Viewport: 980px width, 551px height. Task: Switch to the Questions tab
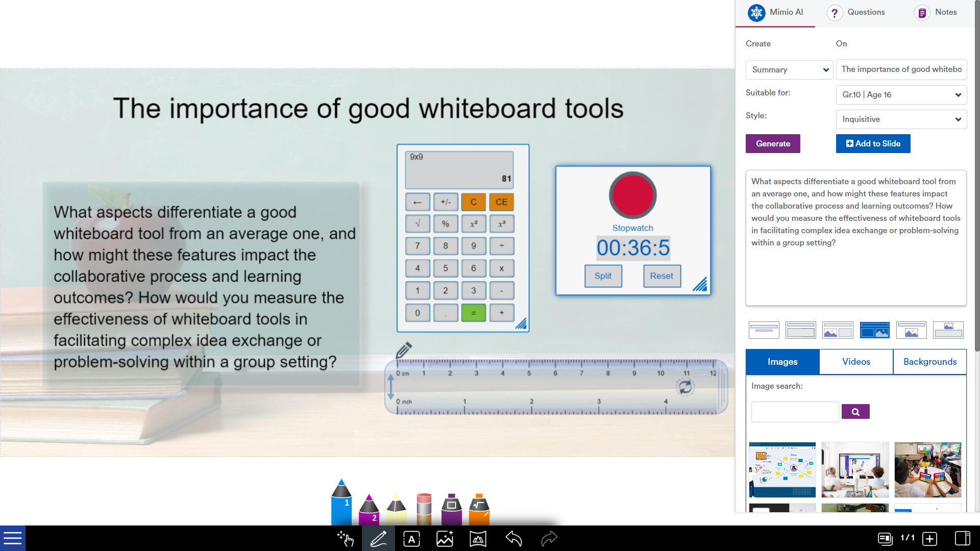pyautogui.click(x=856, y=12)
